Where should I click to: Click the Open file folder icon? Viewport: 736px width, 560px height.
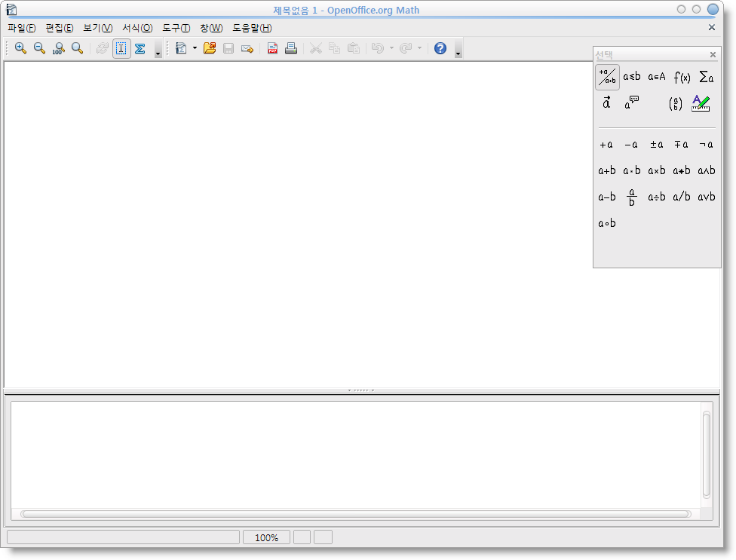(210, 48)
